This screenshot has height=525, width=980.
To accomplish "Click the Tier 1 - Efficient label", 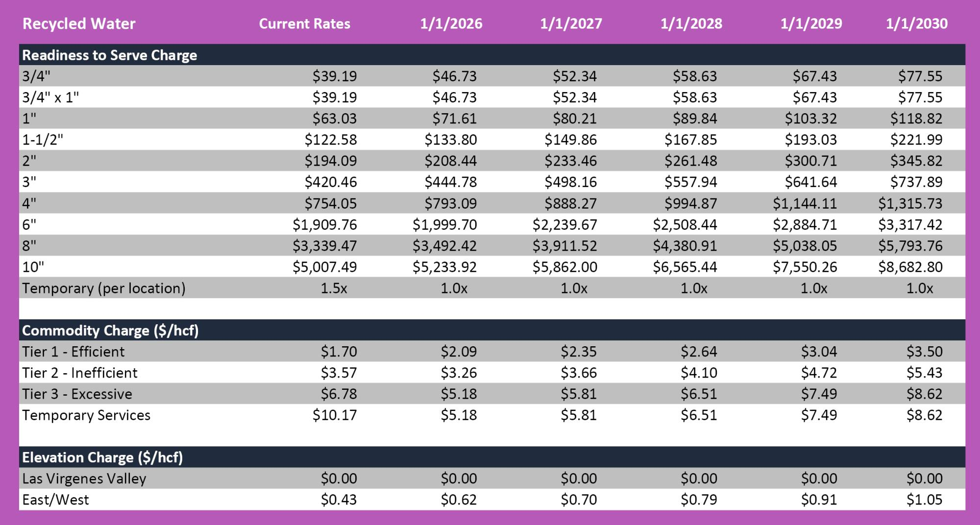I will [x=73, y=352].
